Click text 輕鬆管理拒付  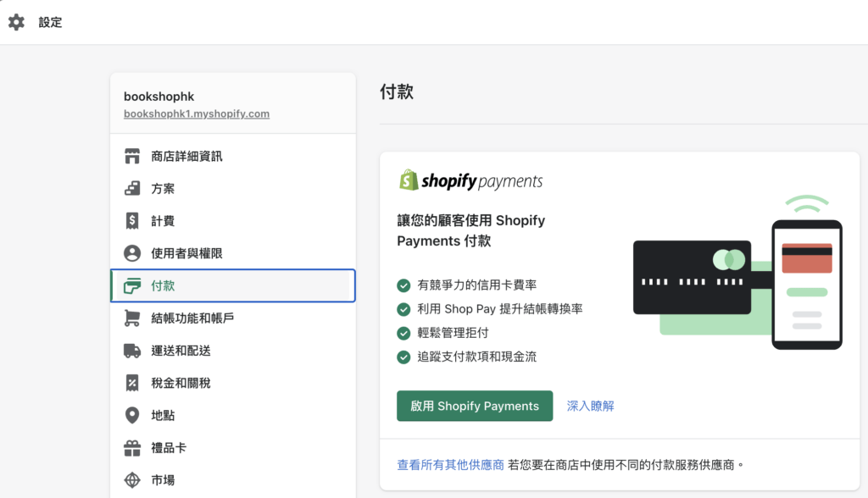(x=453, y=333)
